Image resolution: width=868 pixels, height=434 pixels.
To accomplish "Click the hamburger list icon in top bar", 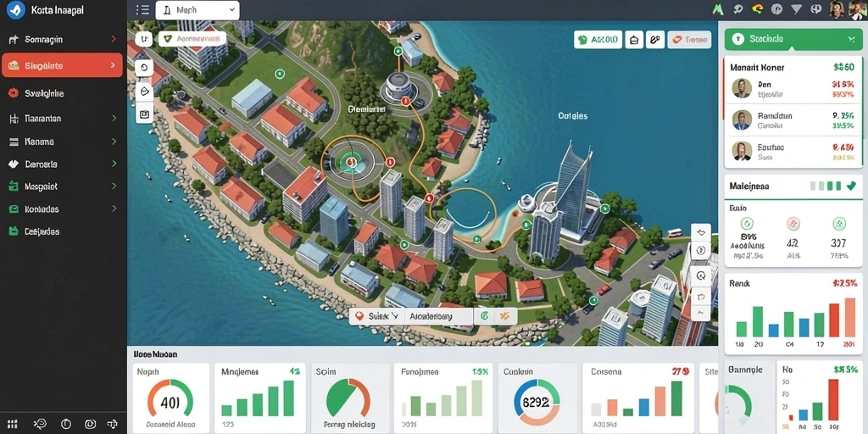I will (142, 9).
